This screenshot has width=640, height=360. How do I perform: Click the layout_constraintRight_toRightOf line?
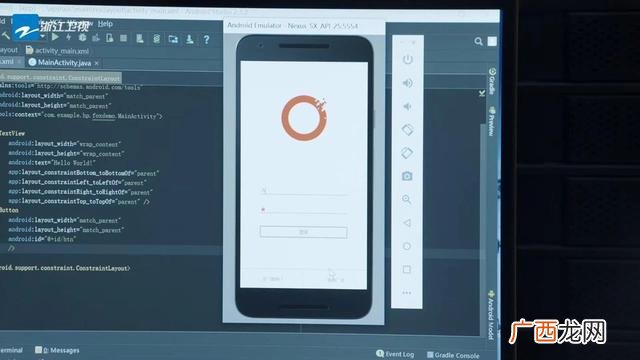point(80,191)
